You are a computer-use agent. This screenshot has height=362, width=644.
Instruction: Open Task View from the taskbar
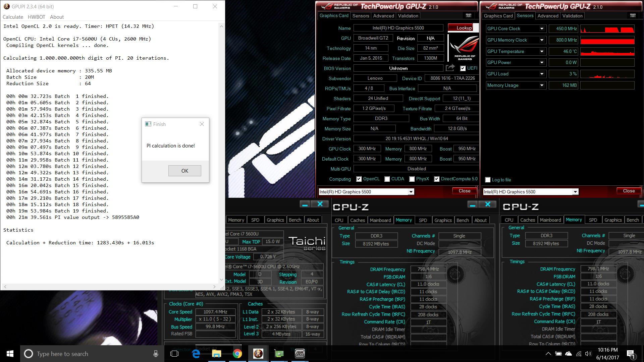tap(174, 354)
